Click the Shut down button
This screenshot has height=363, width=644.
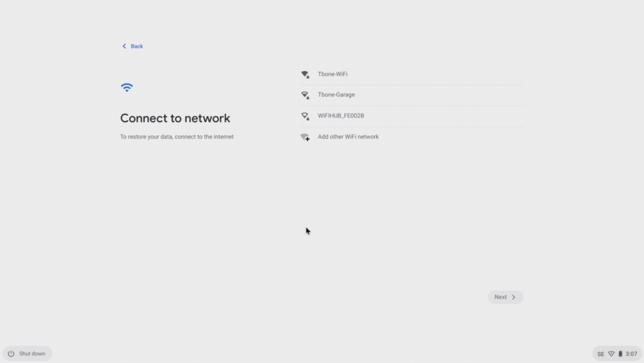click(x=27, y=354)
